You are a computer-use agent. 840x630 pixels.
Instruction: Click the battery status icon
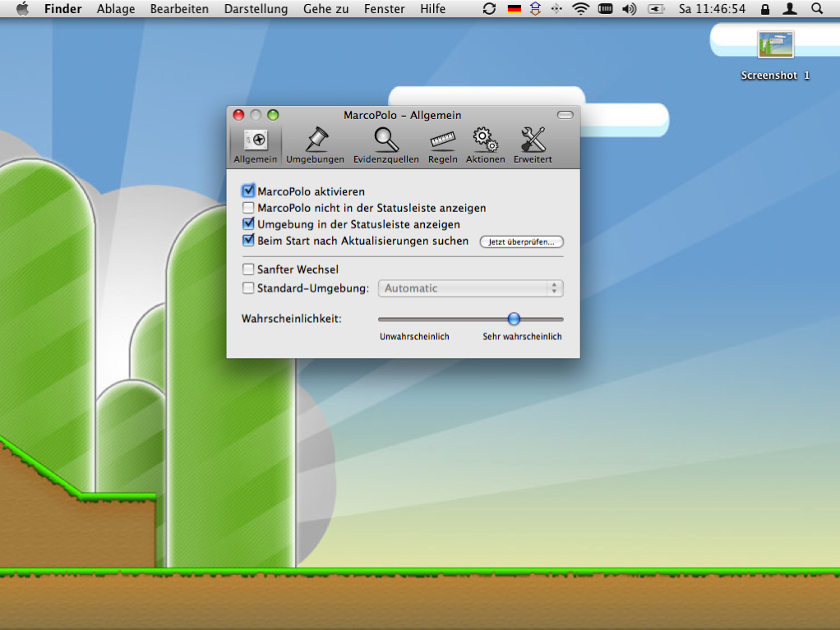coord(606,8)
